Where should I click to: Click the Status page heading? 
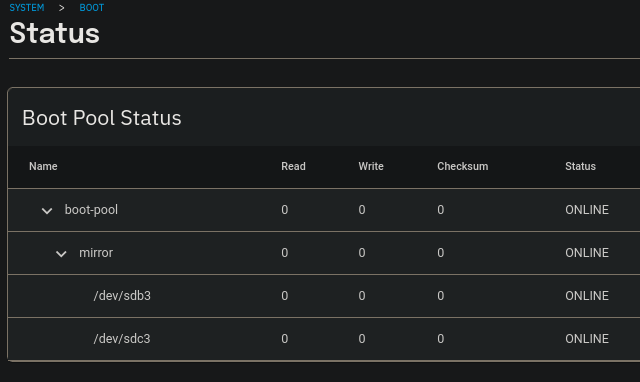click(55, 33)
